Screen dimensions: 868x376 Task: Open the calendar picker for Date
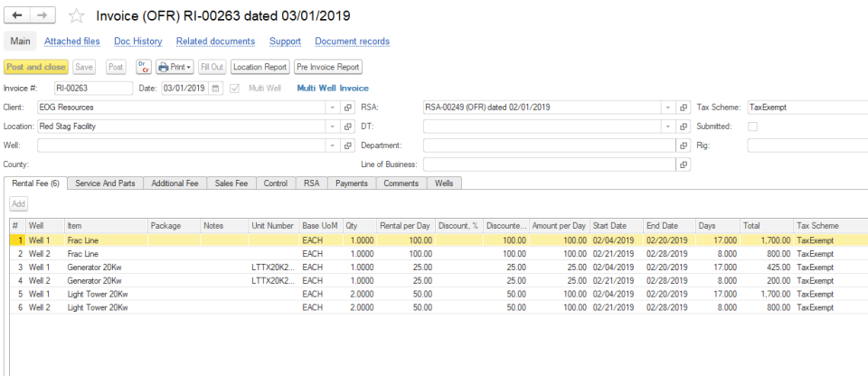[x=215, y=89]
